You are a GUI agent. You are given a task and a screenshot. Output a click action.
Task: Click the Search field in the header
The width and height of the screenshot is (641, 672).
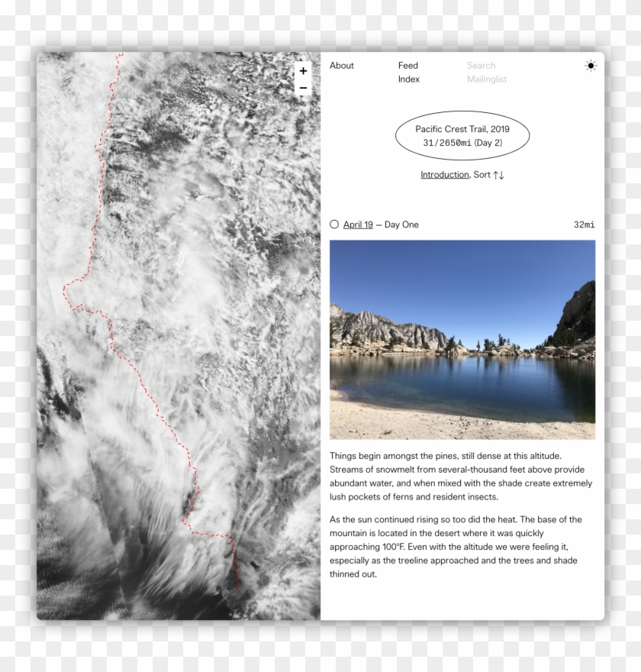point(481,66)
